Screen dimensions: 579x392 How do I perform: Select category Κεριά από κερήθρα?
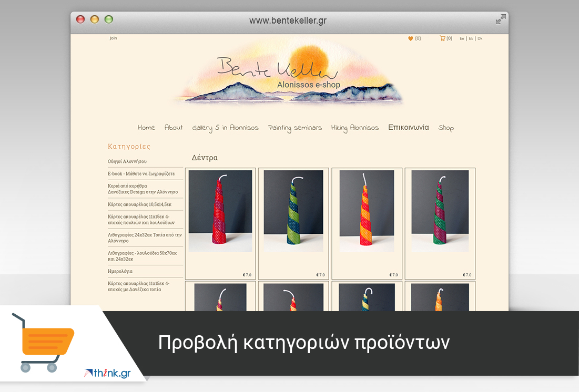click(x=143, y=189)
